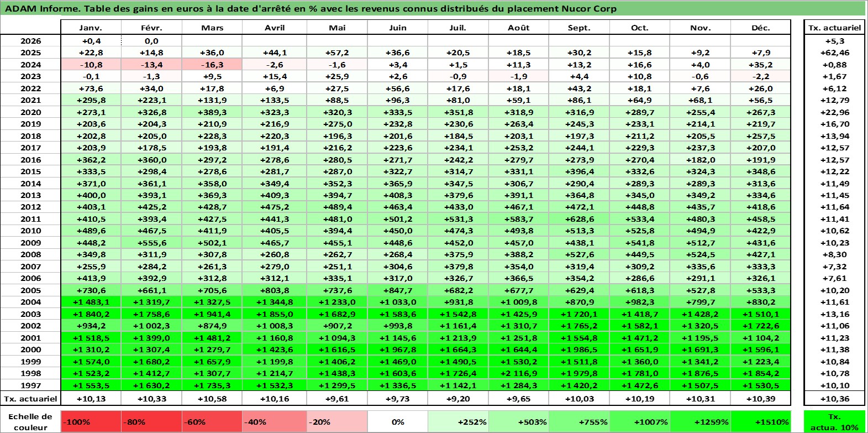Click the -100% red color scale swatch
This screenshot has height=433, width=868.
pos(91,421)
